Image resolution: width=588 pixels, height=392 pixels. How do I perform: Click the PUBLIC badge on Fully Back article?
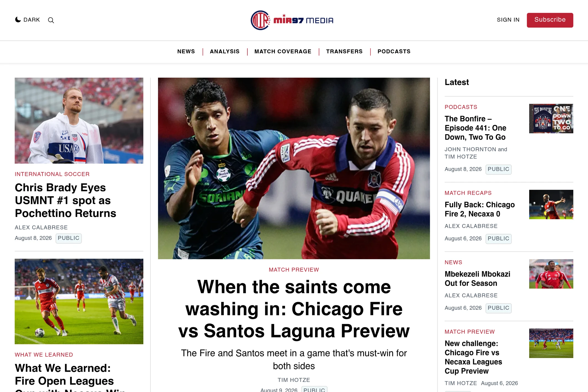tap(498, 239)
